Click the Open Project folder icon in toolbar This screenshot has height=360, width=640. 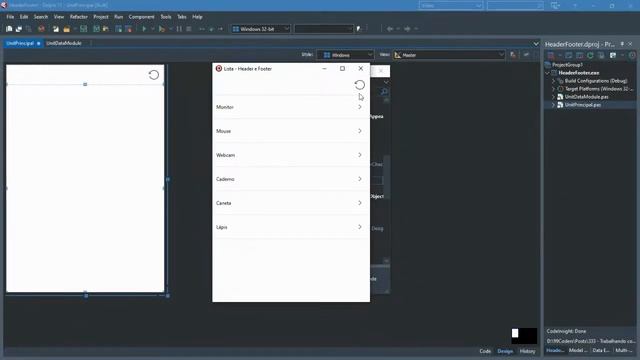click(66, 29)
